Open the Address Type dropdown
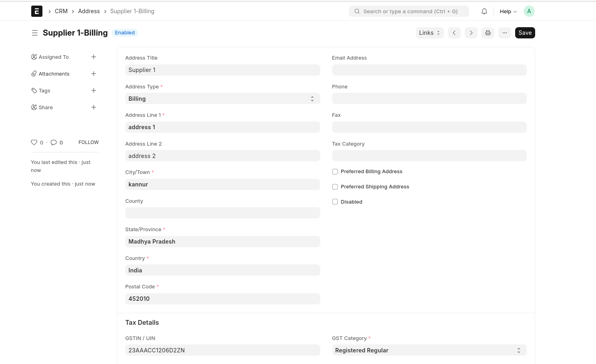Screen dimensions: 596x364 pos(222,99)
